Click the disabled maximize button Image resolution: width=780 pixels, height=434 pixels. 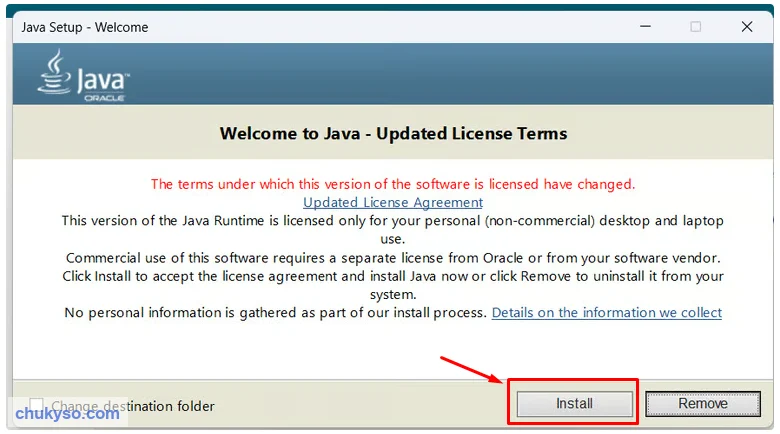(x=695, y=26)
